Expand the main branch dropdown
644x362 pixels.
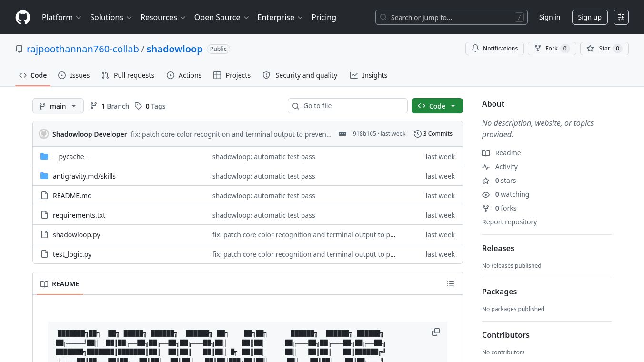pyautogui.click(x=58, y=106)
